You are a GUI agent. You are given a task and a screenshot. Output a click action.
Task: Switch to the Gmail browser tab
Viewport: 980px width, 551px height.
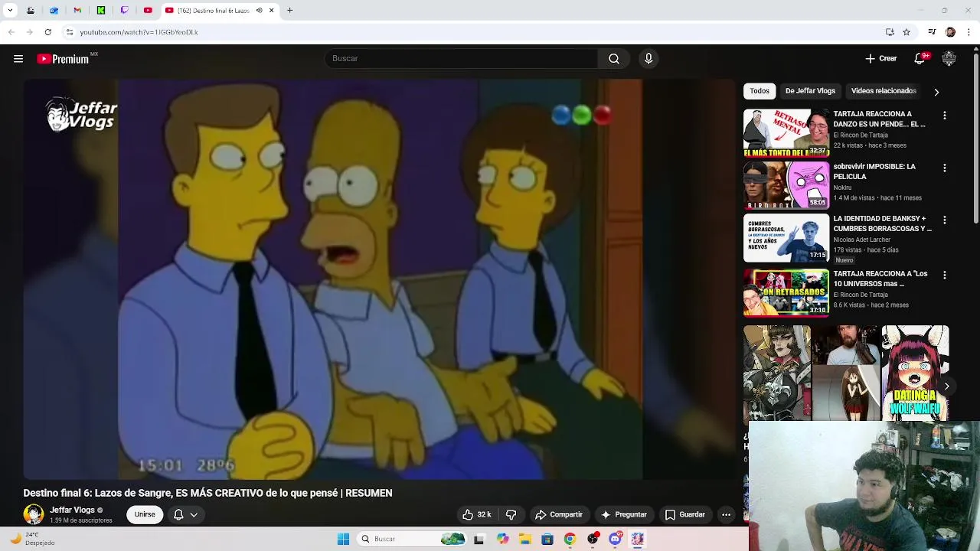point(77,11)
